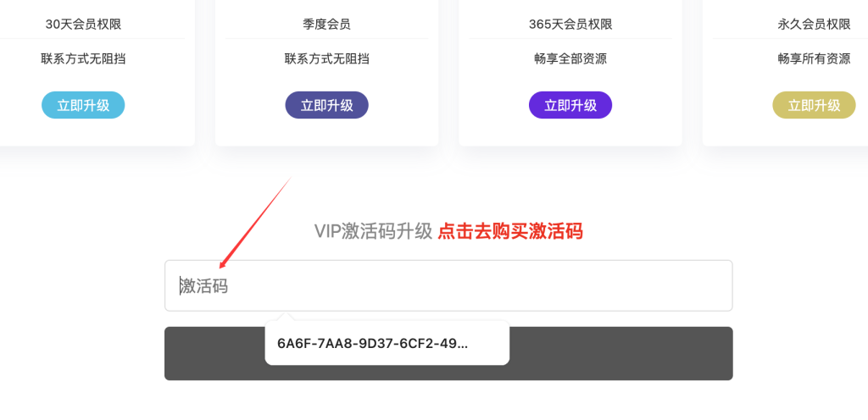The height and width of the screenshot is (420, 868).
Task: Upgrade to 季度会员 with its 立即升级 button
Action: pyautogui.click(x=326, y=105)
